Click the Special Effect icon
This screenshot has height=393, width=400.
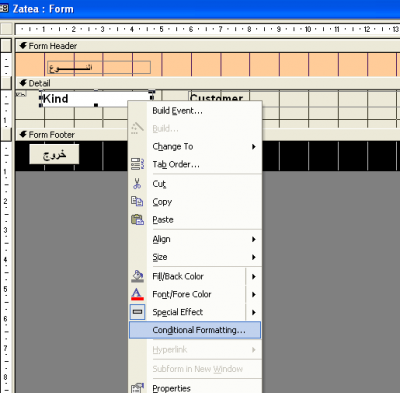click(137, 312)
